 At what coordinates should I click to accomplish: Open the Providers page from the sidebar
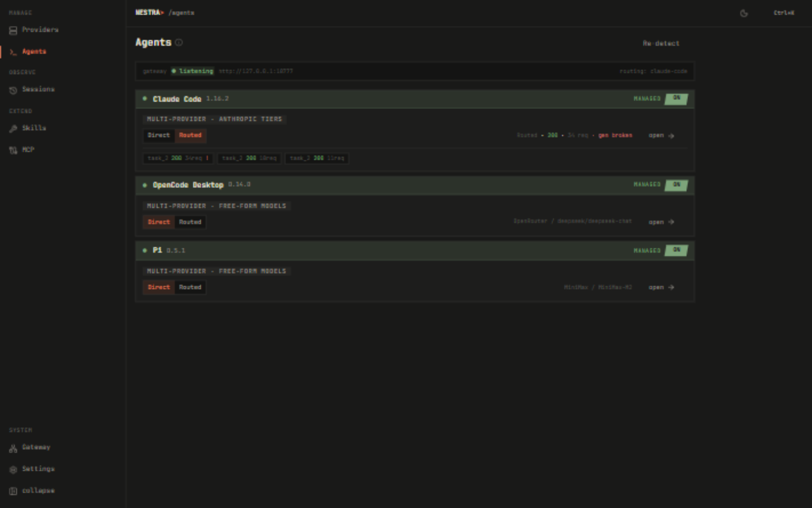point(34,30)
